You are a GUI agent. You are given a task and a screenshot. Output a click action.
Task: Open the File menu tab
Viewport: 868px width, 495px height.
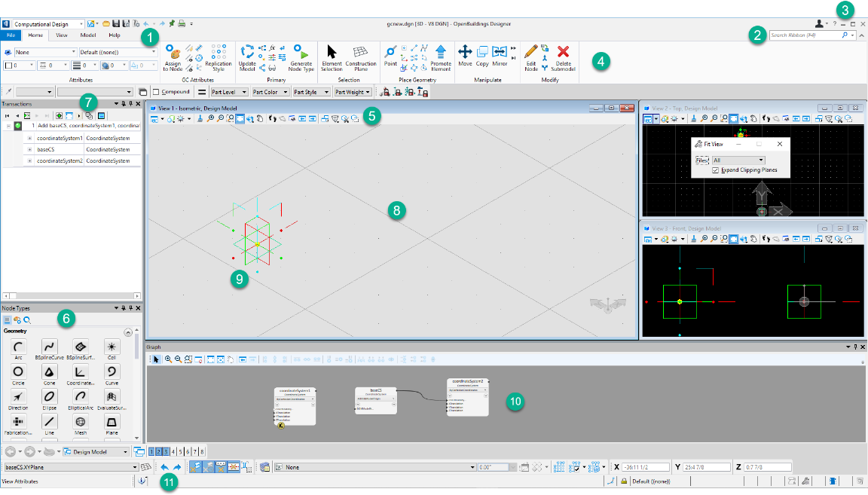(11, 35)
